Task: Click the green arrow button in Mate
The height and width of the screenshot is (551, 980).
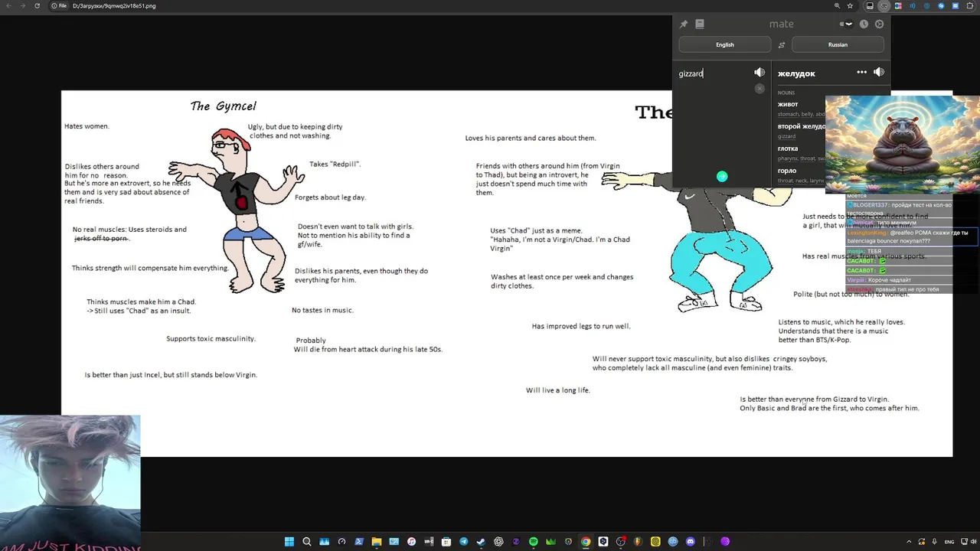Action: (722, 177)
